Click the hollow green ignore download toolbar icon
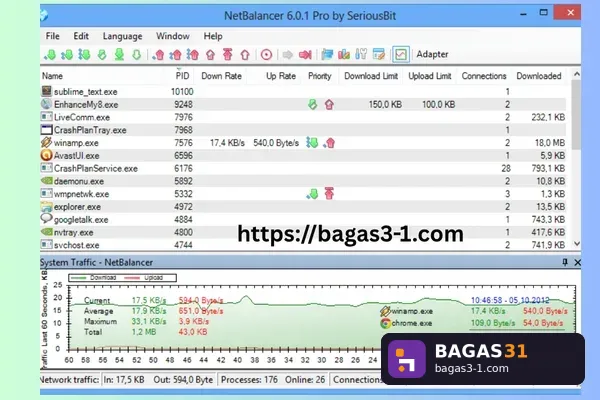600x400 pixels. click(x=137, y=55)
